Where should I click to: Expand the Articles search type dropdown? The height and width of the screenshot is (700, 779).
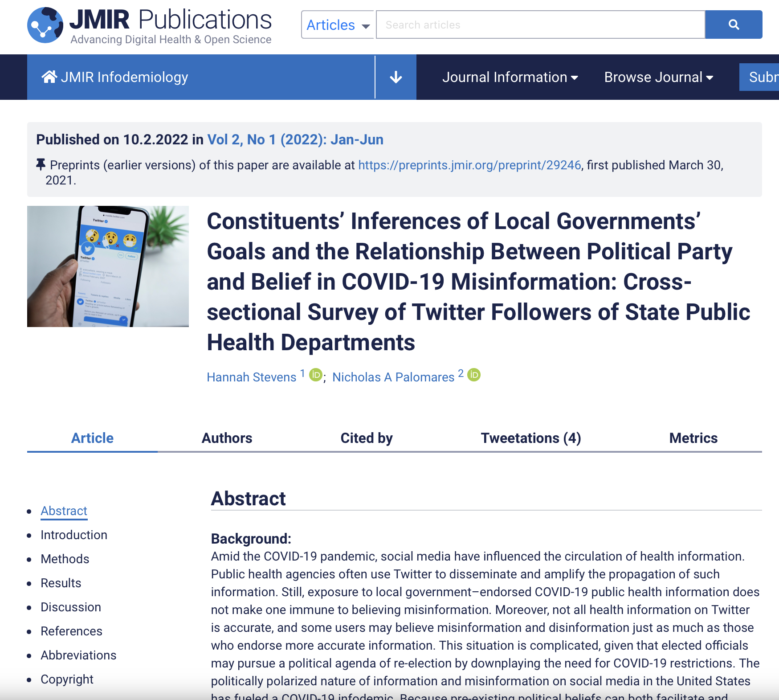[338, 25]
